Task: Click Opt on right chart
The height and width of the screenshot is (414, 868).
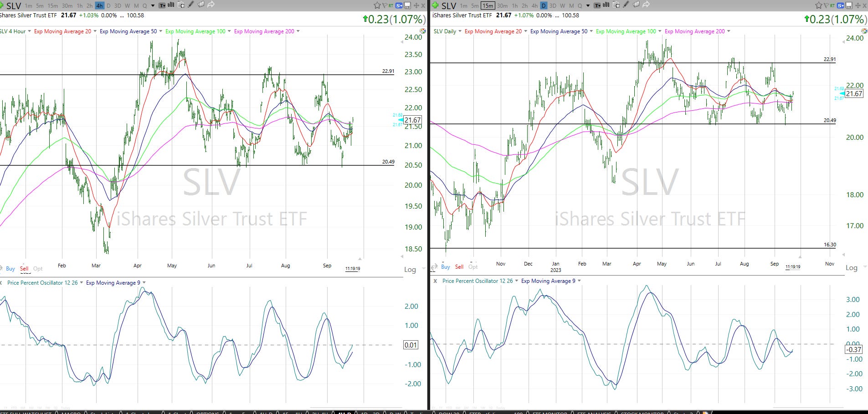Action: click(x=473, y=267)
